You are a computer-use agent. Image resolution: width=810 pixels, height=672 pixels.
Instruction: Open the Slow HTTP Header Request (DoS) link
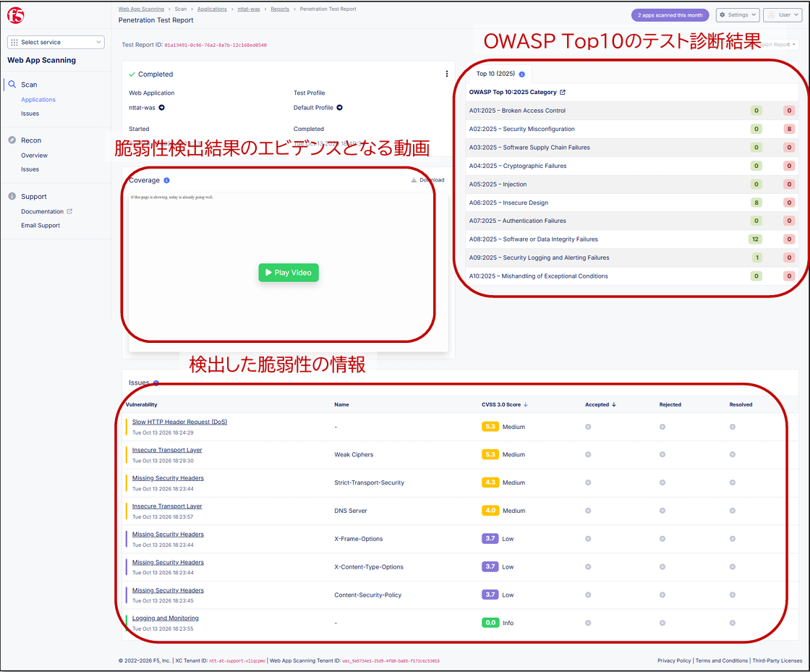pos(179,422)
